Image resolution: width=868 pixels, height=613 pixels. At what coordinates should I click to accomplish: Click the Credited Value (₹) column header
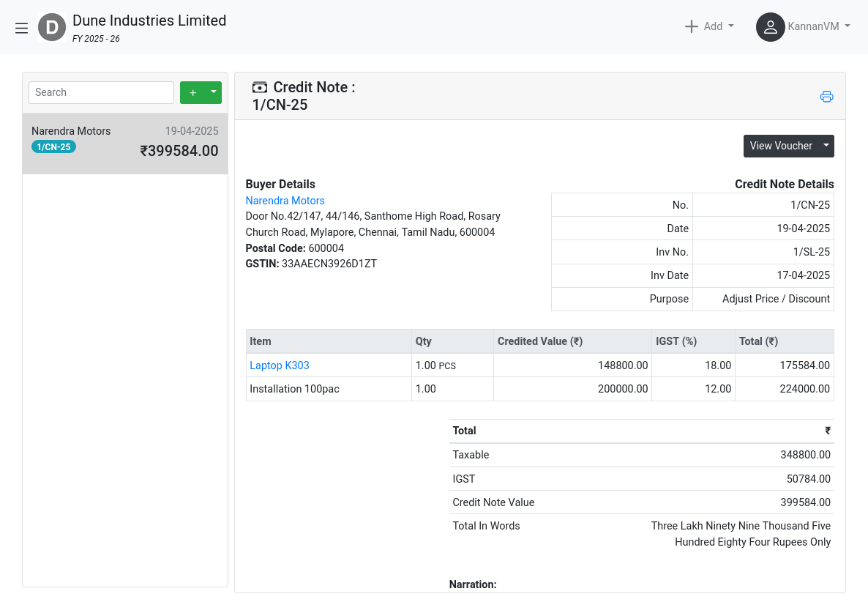[x=572, y=341]
